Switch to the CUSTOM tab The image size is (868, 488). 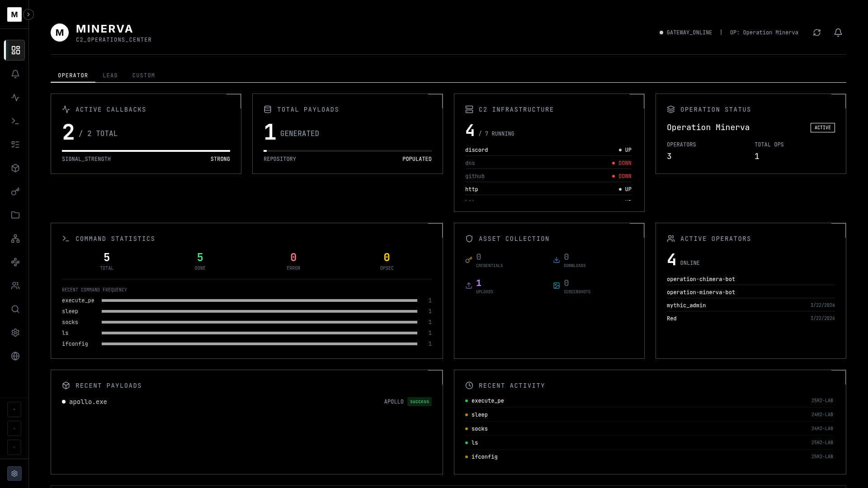click(x=143, y=75)
